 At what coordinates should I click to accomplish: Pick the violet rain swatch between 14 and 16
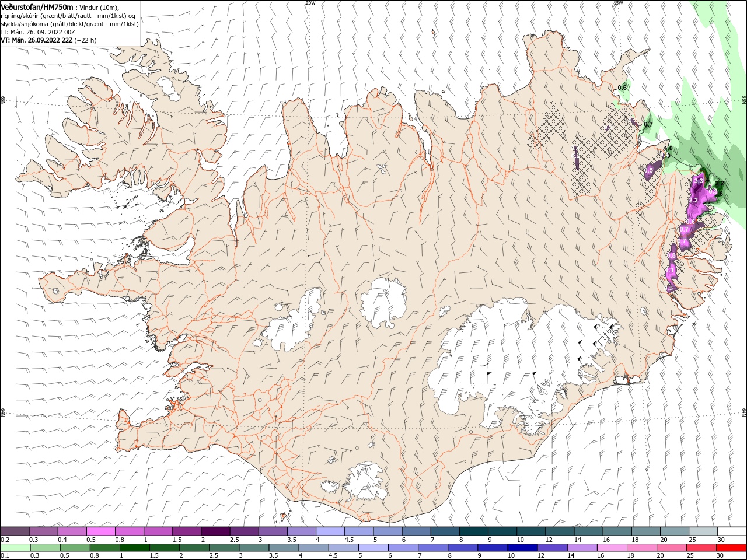pyautogui.click(x=582, y=548)
